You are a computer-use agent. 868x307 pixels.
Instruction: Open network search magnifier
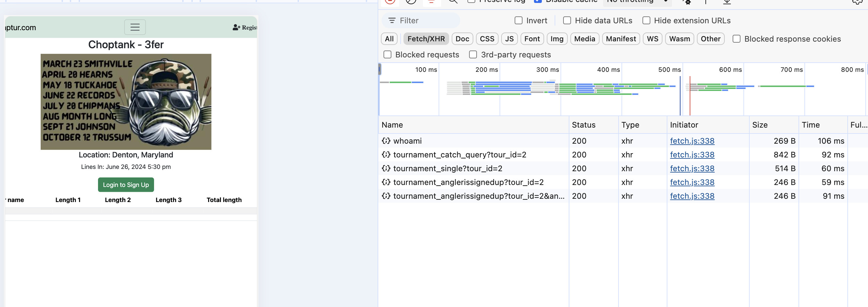(x=453, y=1)
